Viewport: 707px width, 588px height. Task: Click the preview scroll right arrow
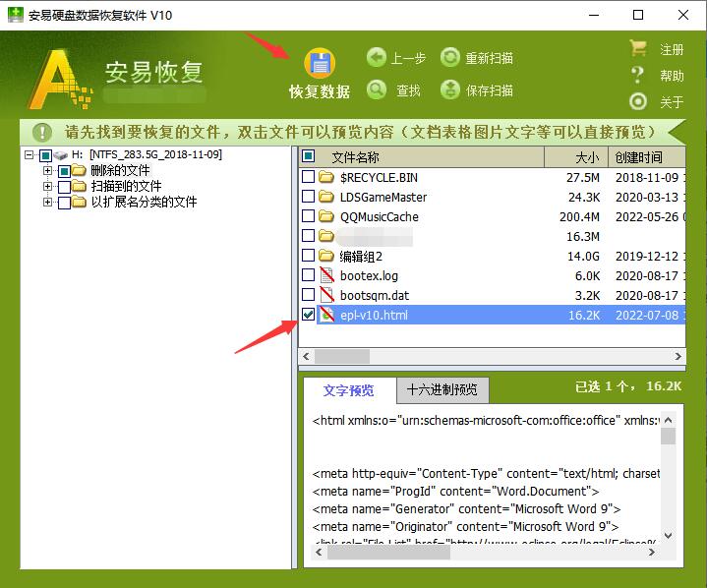pos(652,552)
